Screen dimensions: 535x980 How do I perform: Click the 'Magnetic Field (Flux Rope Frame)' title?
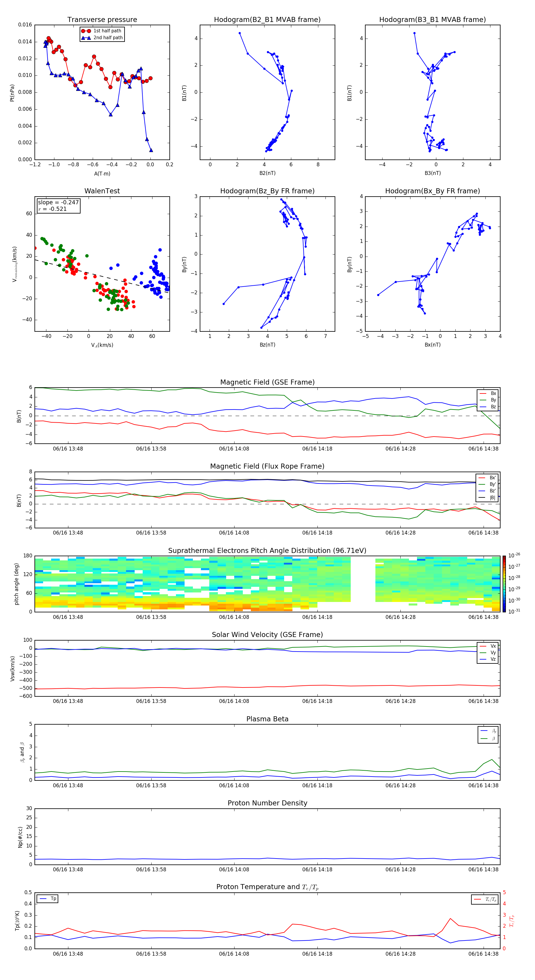click(267, 467)
